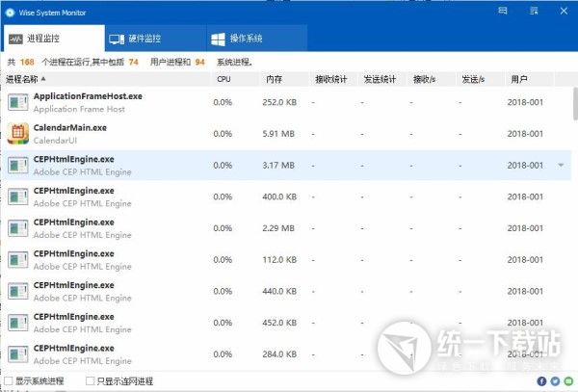Sort by the 接收统计 column header
Viewport: 578px width, 392px height.
point(331,79)
